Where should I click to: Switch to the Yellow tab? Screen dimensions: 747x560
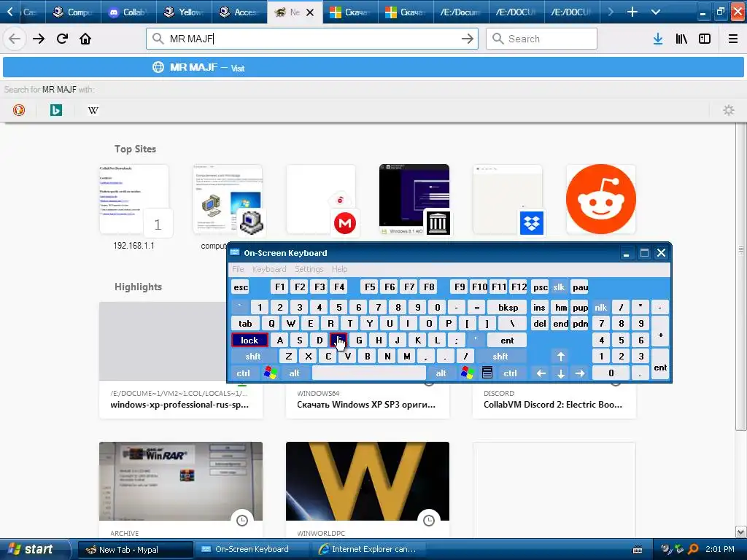[x=185, y=12]
